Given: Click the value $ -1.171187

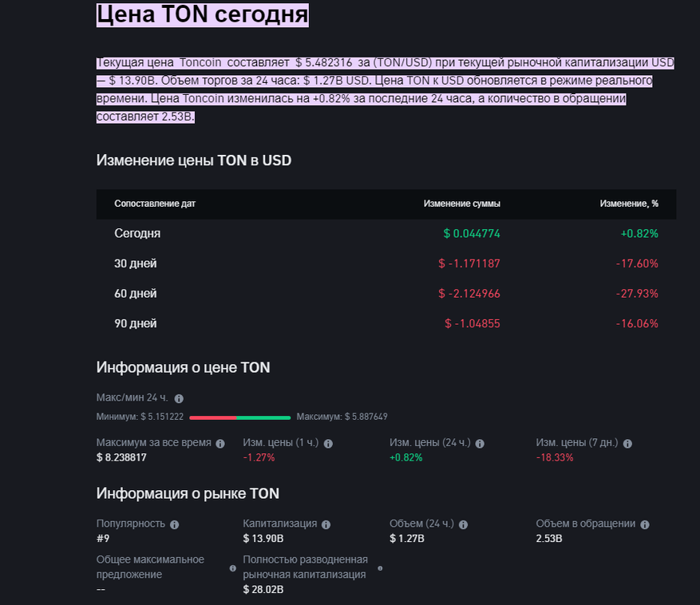Looking at the screenshot, I should click(469, 263).
